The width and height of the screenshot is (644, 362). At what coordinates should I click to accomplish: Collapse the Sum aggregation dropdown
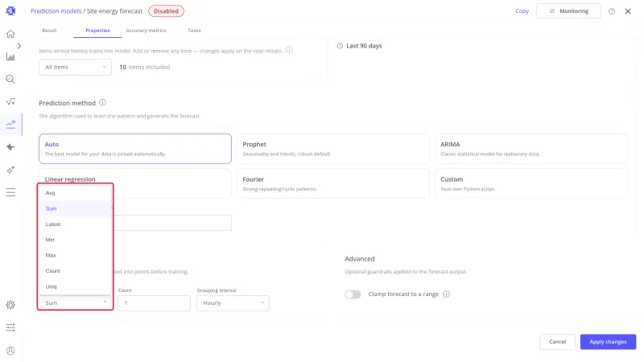coord(75,303)
